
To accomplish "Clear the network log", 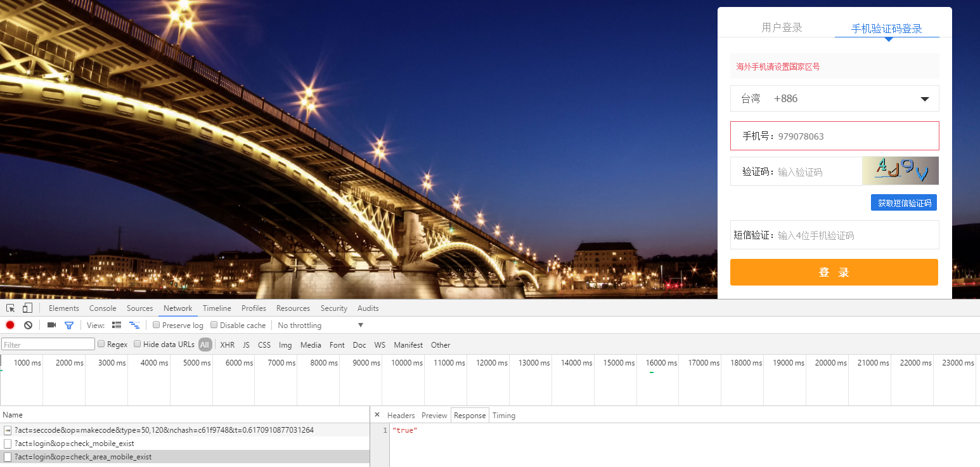I will coord(28,325).
